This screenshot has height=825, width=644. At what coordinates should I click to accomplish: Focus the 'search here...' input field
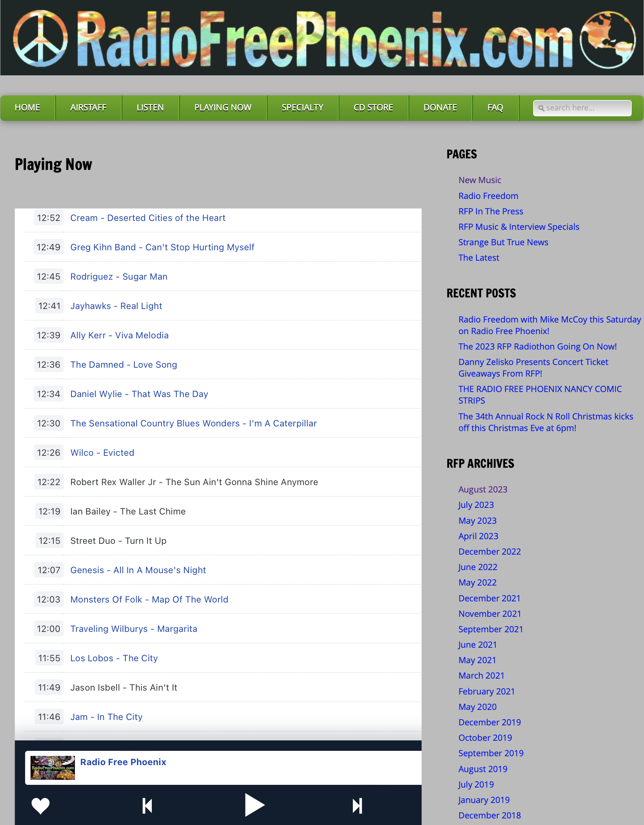click(582, 108)
